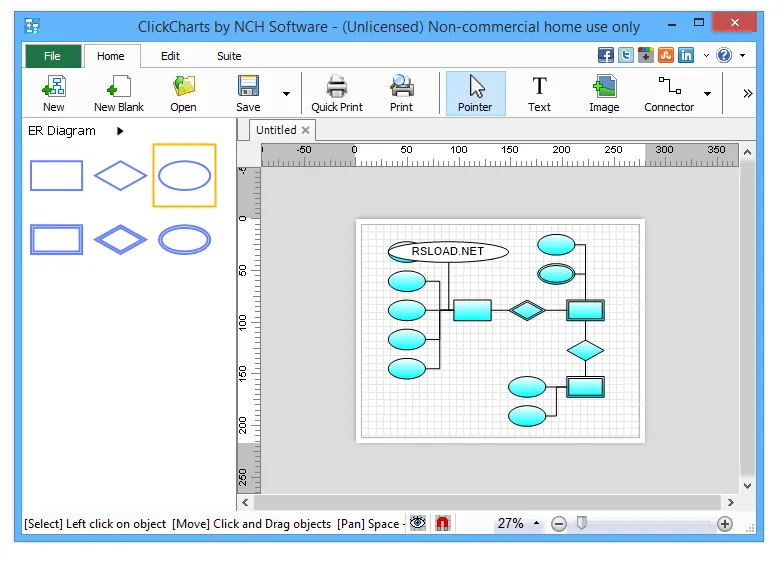Viewport: 783px width, 562px height.
Task: Select the rectangle connected to RSLOAD.NET
Action: click(x=472, y=310)
